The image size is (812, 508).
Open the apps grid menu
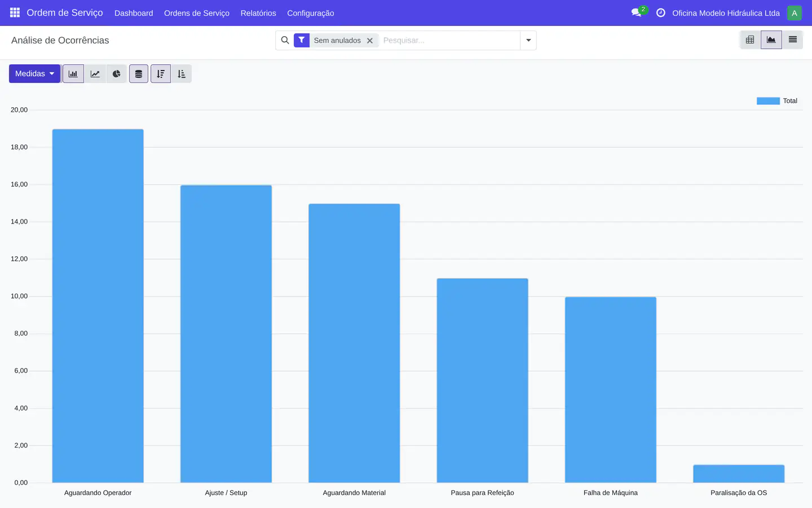coord(15,12)
